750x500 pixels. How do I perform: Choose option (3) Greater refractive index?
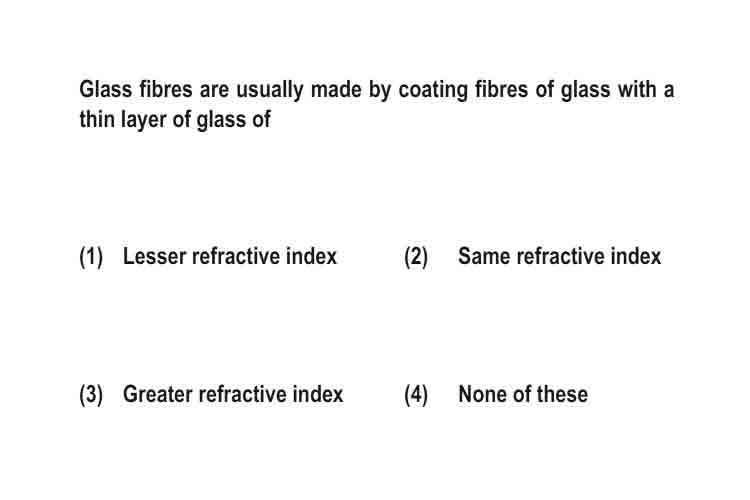pyautogui.click(x=211, y=394)
